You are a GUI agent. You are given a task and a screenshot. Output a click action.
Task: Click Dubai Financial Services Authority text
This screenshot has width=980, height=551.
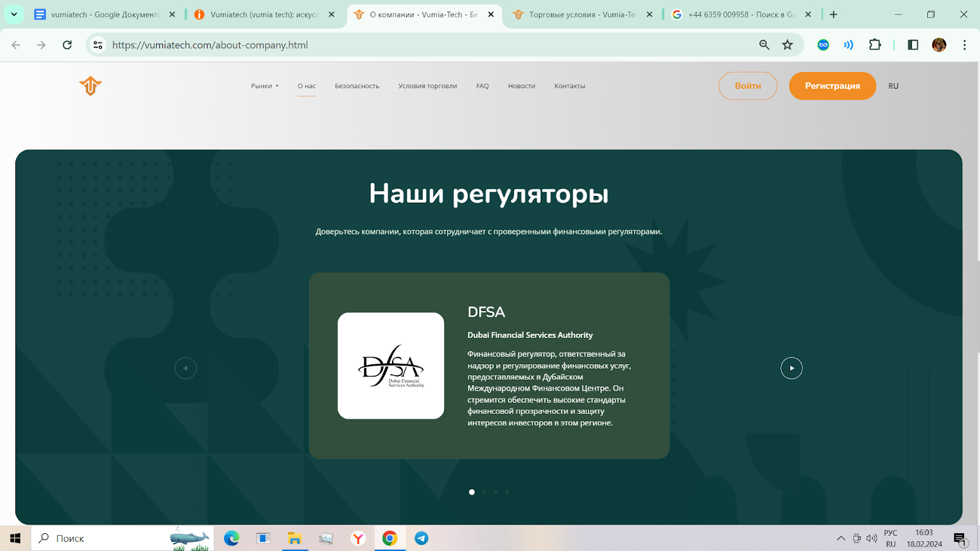530,335
